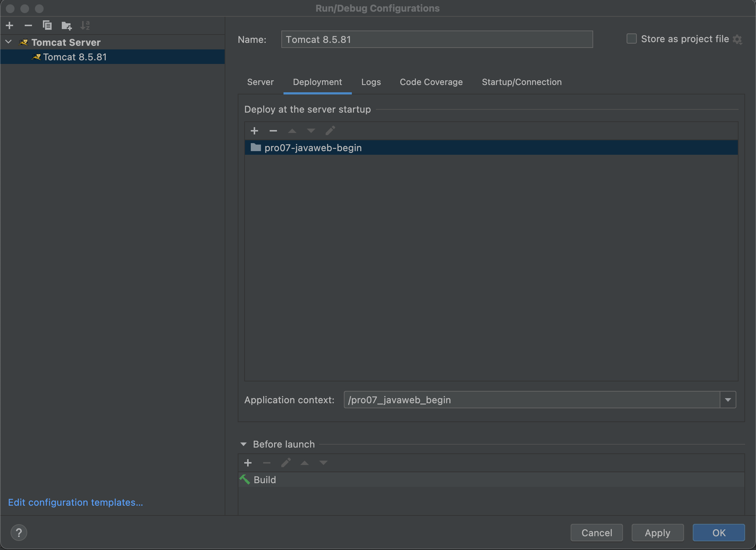Click the Tomcat icon next to Tomcat 8.5.81
Image resolution: width=756 pixels, height=550 pixels.
point(36,57)
